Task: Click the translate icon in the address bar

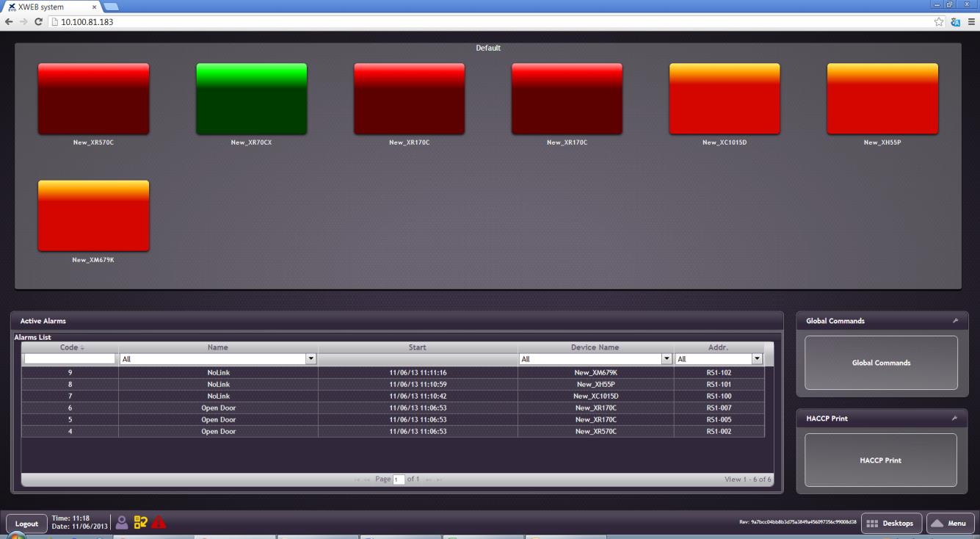Action: click(954, 22)
